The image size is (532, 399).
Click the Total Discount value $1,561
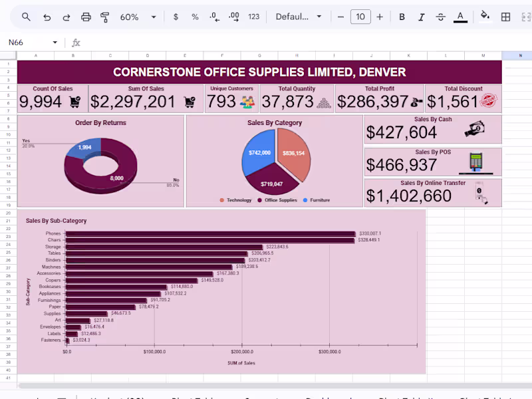(x=453, y=102)
